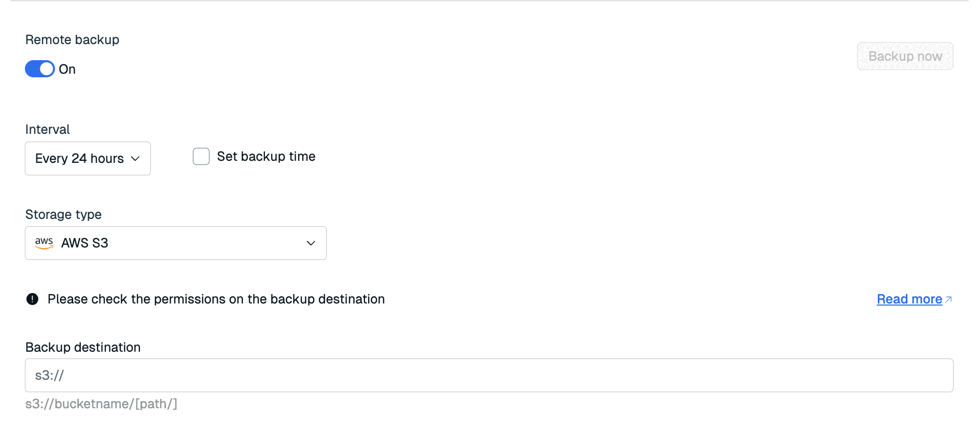Click the external-link arrow after Read more
The image size is (980, 442).
coord(948,299)
